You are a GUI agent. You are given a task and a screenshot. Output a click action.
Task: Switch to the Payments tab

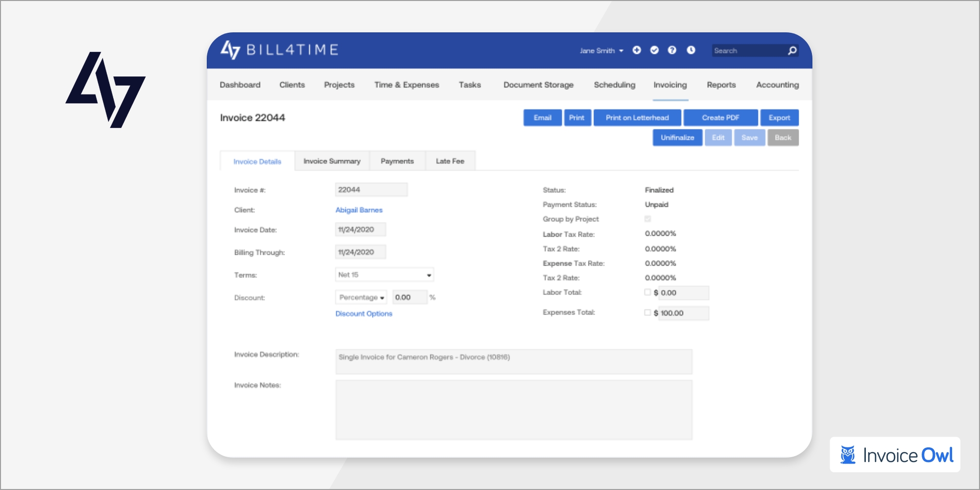click(397, 161)
